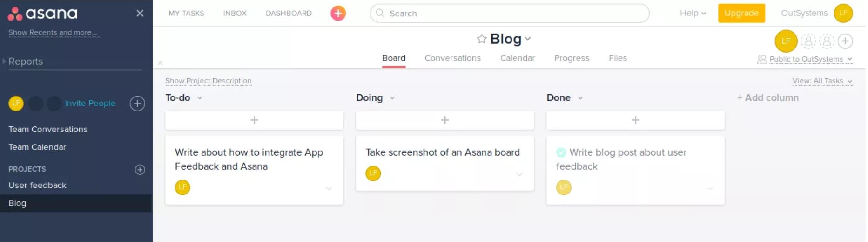Open 'Write blog post about user feedback' card
Viewport: 868px width, 242px height.
635,170
